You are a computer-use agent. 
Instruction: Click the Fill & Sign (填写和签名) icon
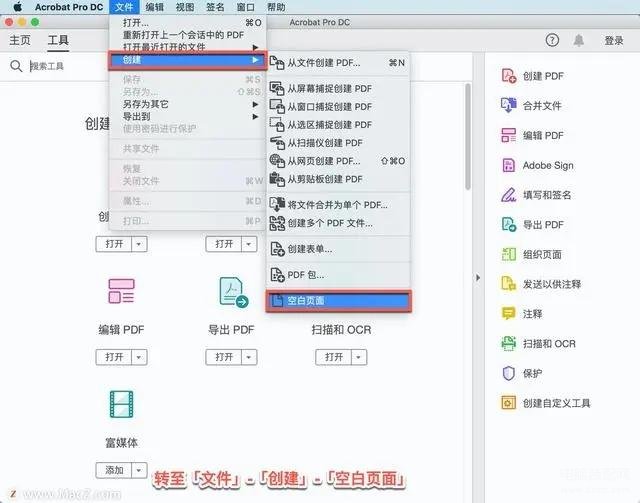pyautogui.click(x=509, y=195)
